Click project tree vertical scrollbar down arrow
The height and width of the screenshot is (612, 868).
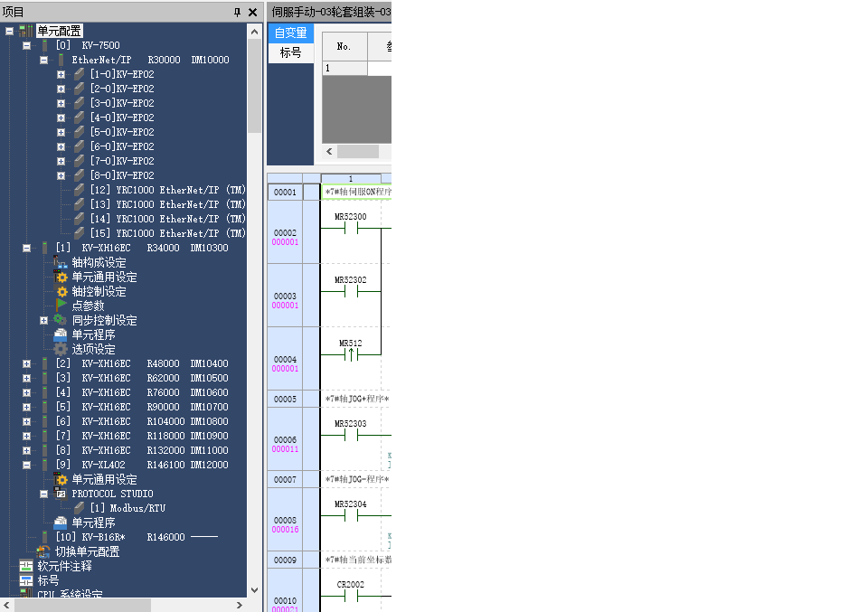coord(254,589)
